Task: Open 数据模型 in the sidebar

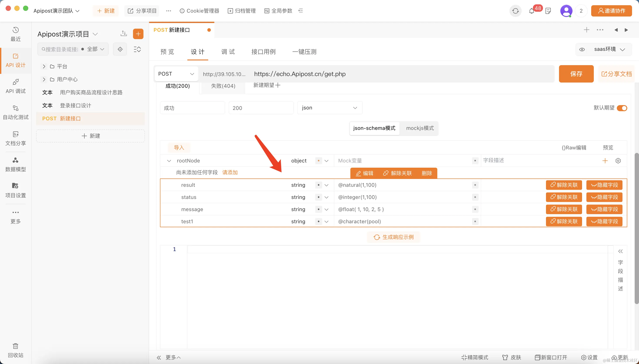Action: coord(15,164)
